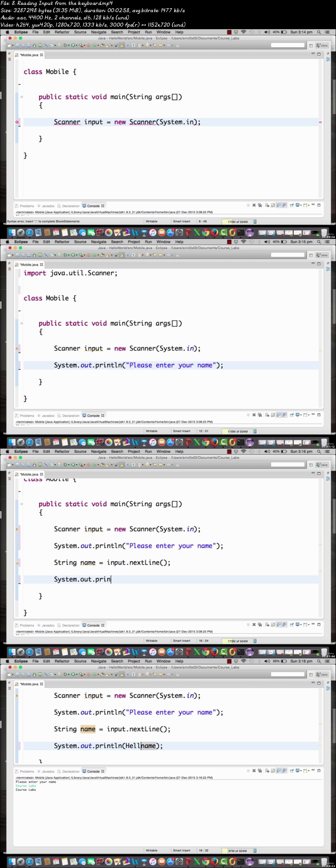The height and width of the screenshot is (868, 336).
Task: Click Console tab in third frame
Action: [94, 625]
